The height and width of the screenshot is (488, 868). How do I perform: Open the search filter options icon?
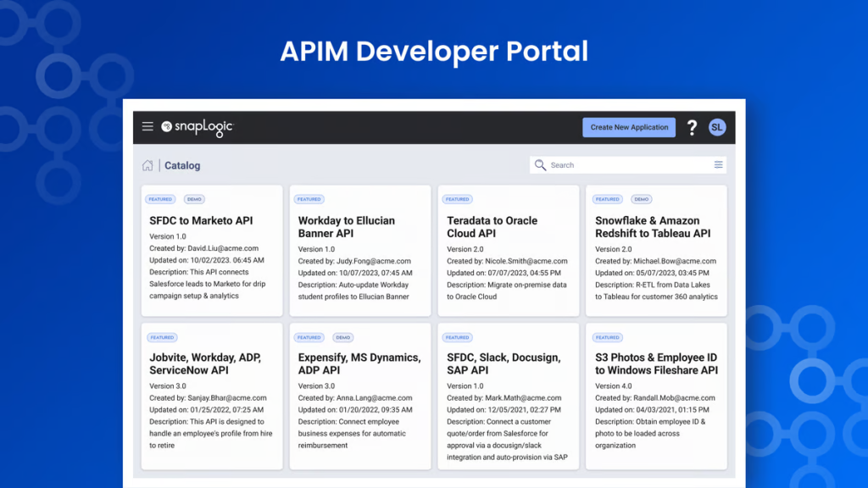pyautogui.click(x=718, y=165)
